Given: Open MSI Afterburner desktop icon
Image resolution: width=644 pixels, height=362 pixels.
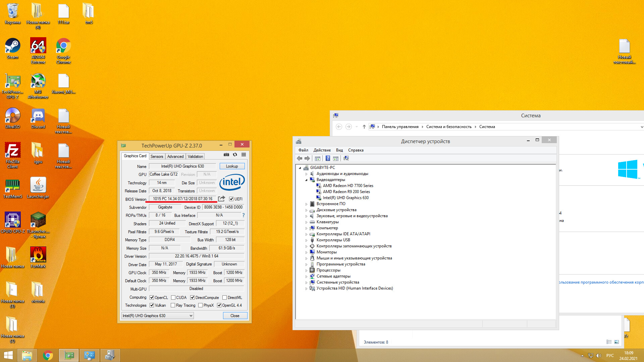Looking at the screenshot, I should coord(38,86).
